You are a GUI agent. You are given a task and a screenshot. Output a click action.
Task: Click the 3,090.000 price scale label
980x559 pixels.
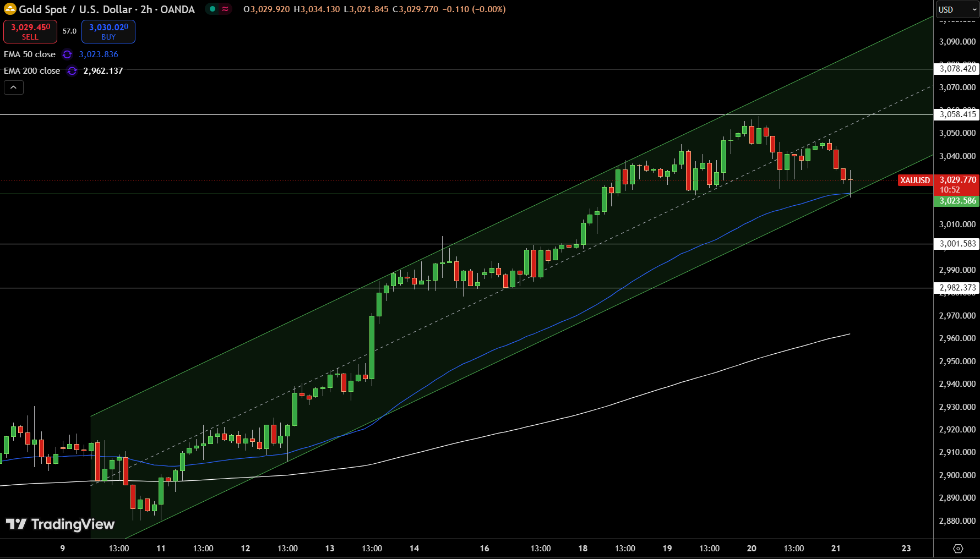click(x=957, y=42)
